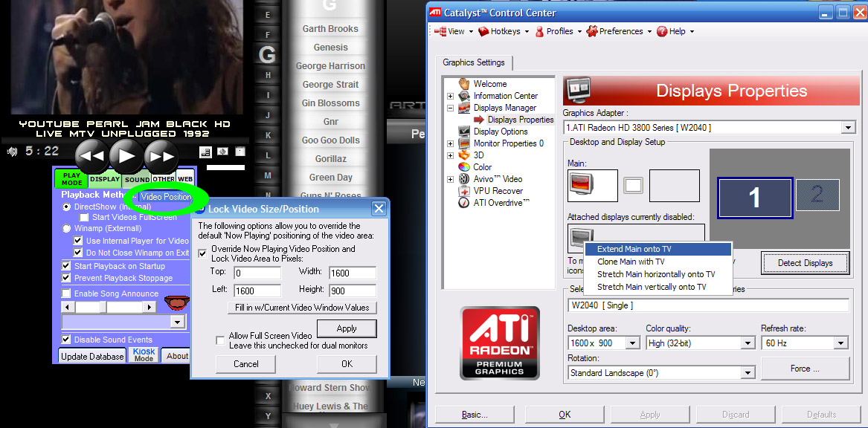
Task: Click the Display Options icon in the tree
Action: tap(464, 132)
